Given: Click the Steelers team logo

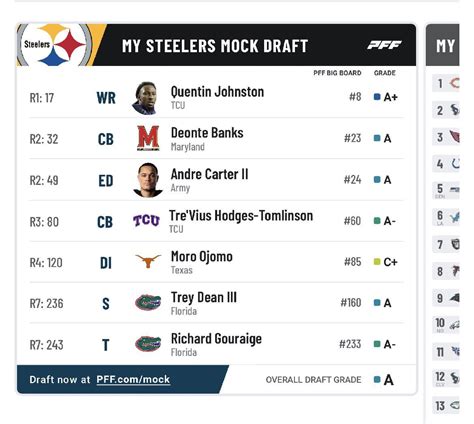Looking at the screenshot, I should [54, 45].
